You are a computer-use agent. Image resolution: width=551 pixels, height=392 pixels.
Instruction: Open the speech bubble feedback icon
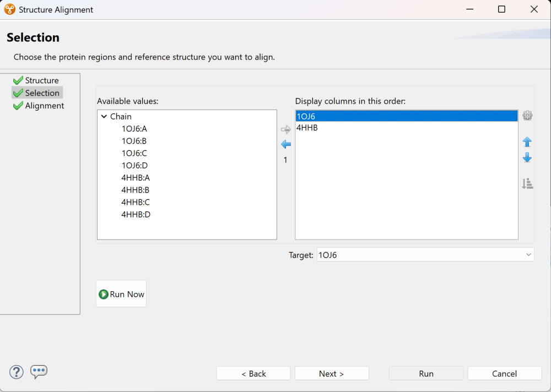39,372
